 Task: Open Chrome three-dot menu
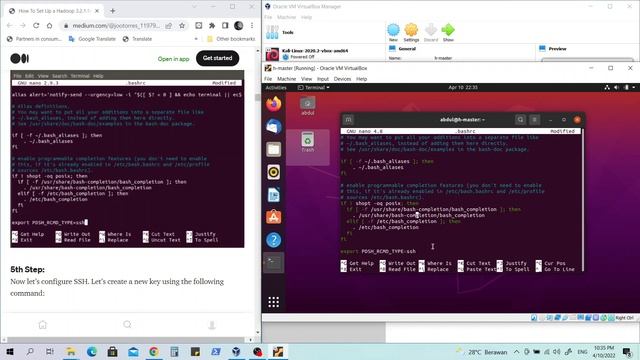pyautogui.click(x=252, y=25)
